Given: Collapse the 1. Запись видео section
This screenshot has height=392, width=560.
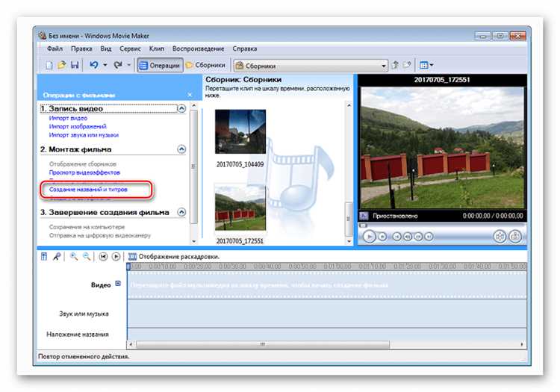Looking at the screenshot, I should coord(181,108).
